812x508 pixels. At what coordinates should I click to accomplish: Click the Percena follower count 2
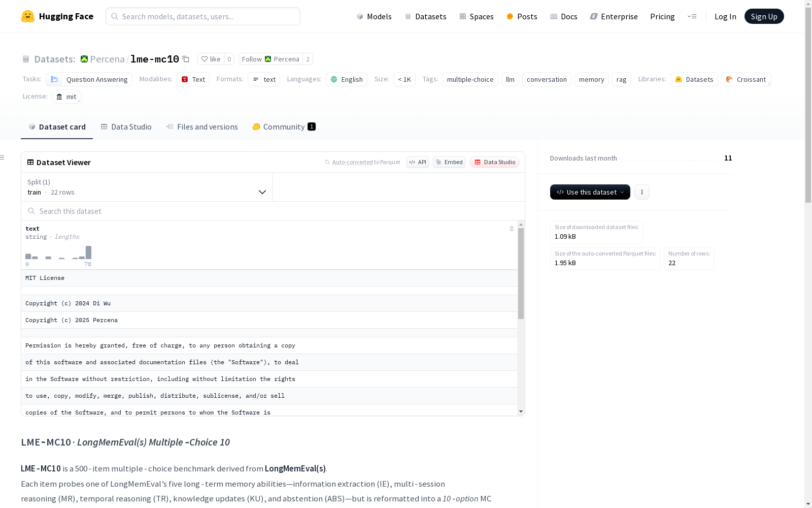pyautogui.click(x=308, y=59)
